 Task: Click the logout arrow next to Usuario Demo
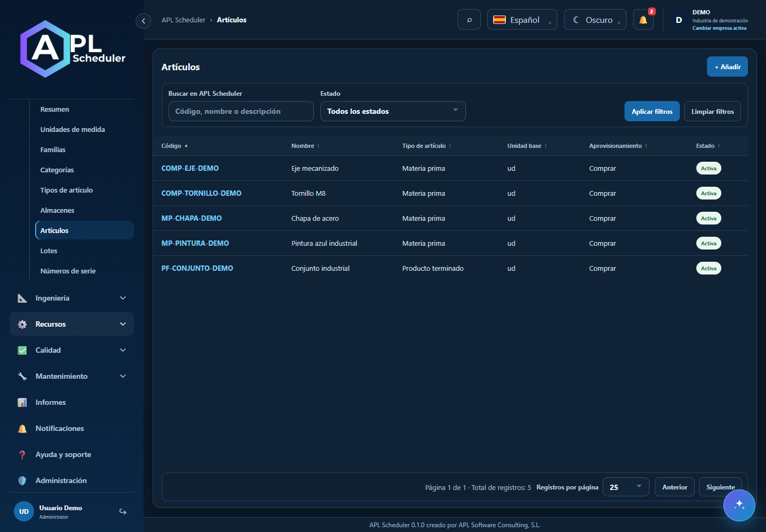(x=123, y=512)
